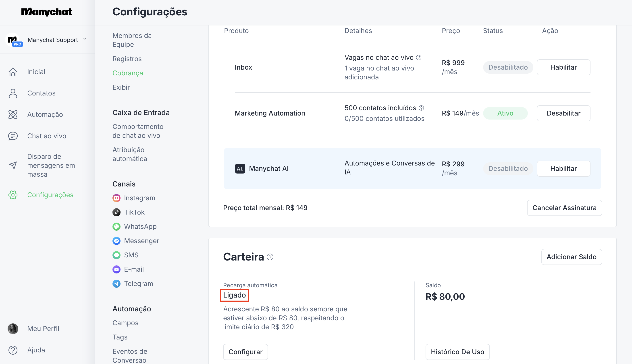Open Exibir settings
The image size is (632, 364).
coord(121,87)
